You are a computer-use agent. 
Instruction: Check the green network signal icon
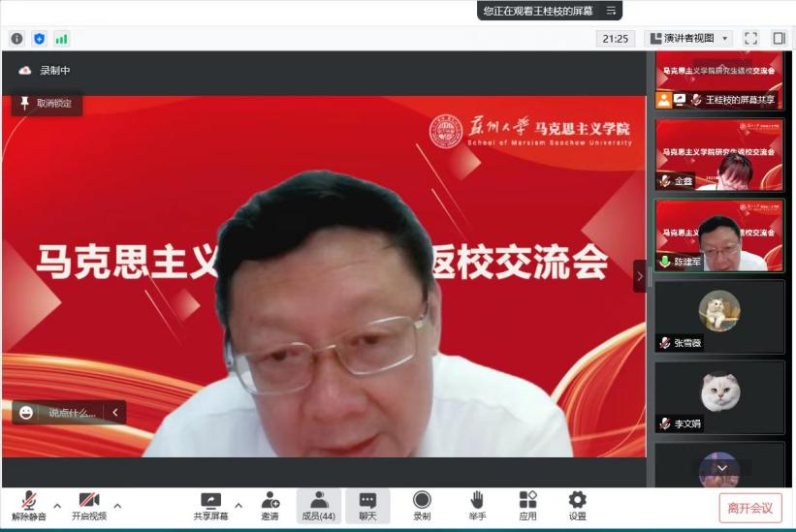61,39
